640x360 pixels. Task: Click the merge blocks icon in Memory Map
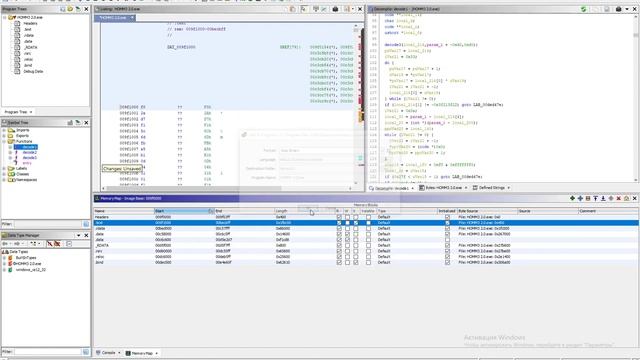pyautogui.click(x=611, y=198)
